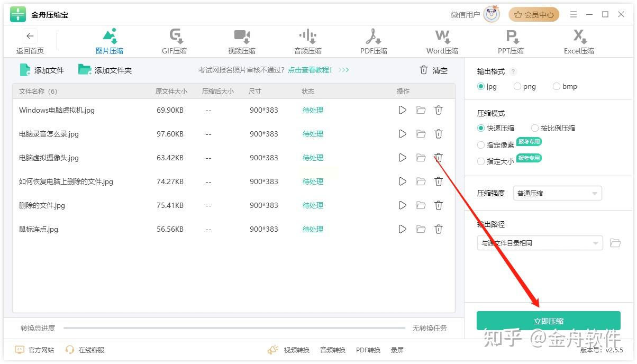Viewport: 637px width, 364px height.
Task: Go back via 返回首页 arrow
Action: (30, 37)
